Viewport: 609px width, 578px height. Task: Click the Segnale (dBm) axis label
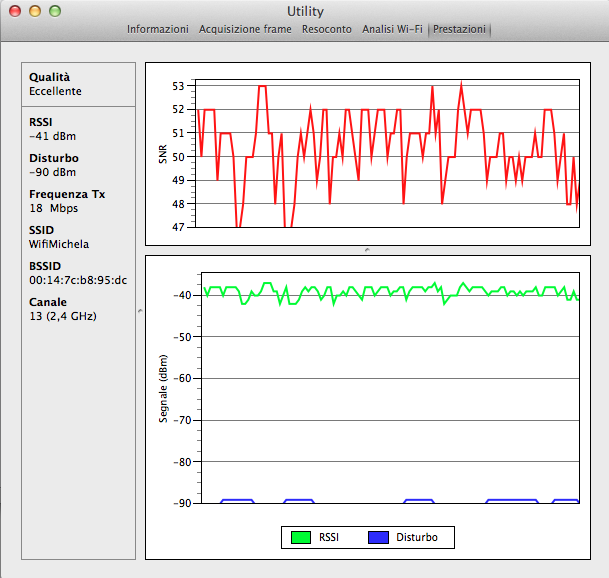pyautogui.click(x=164, y=389)
